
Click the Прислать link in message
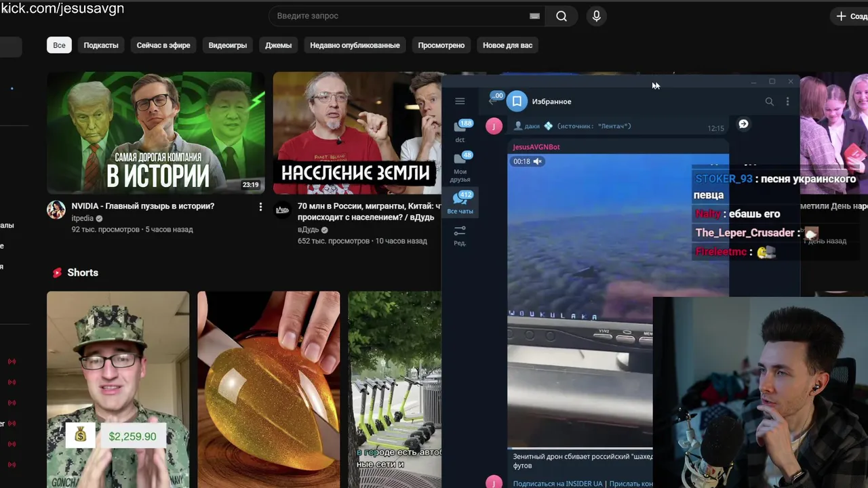[631, 483]
